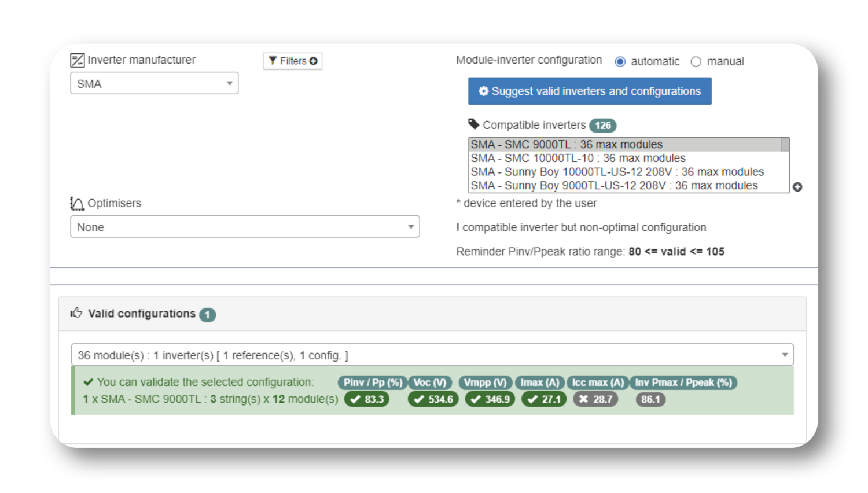This screenshot has width=868, height=493.
Task: Select the manual configuration radio button
Action: click(696, 62)
